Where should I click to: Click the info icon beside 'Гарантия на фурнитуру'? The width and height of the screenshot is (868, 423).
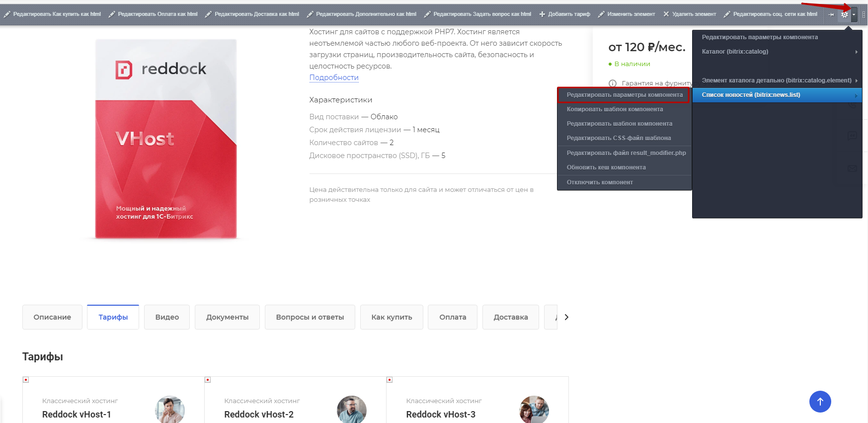click(613, 84)
